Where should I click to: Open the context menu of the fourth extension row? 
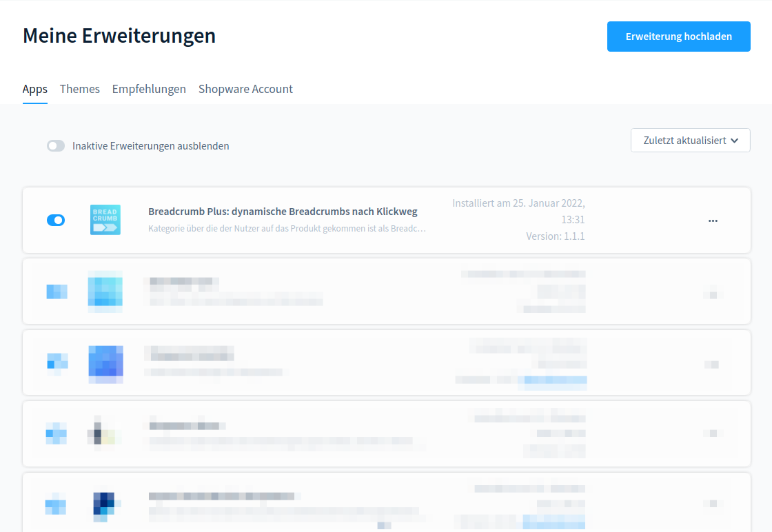(x=713, y=433)
